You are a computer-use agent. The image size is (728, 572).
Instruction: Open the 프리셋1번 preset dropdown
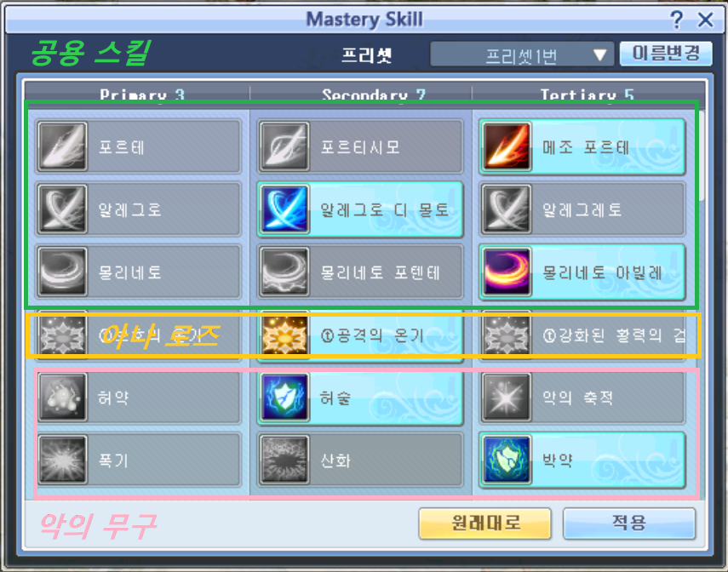(522, 55)
